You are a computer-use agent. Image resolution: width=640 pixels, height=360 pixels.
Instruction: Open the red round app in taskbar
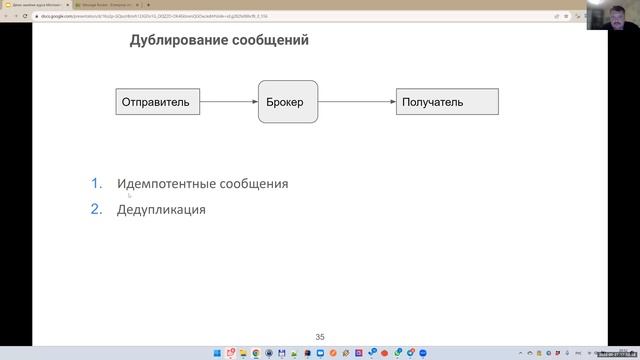(x=384, y=353)
